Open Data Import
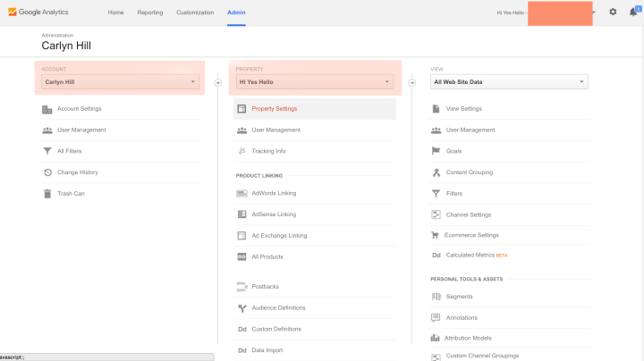644x361 pixels. click(x=267, y=350)
